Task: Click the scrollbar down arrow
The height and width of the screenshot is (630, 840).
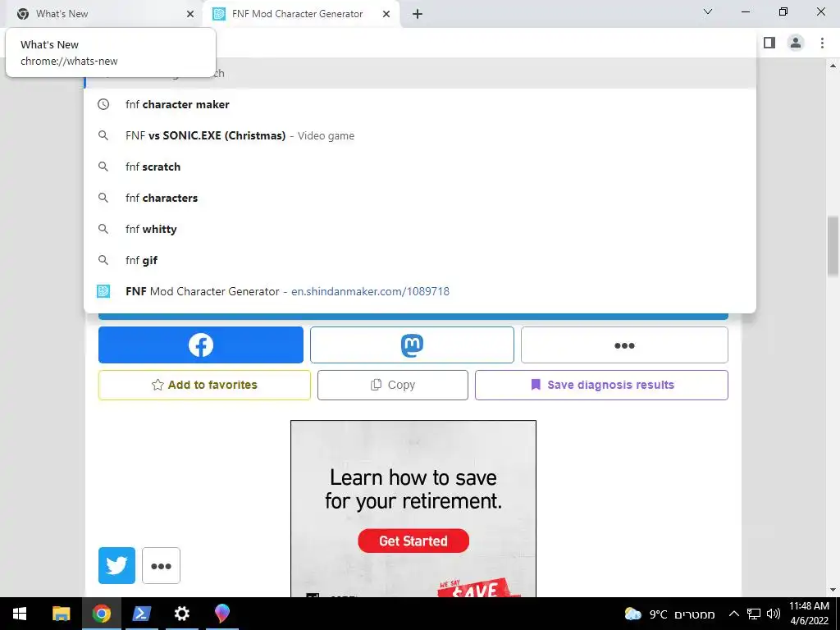Action: click(833, 591)
